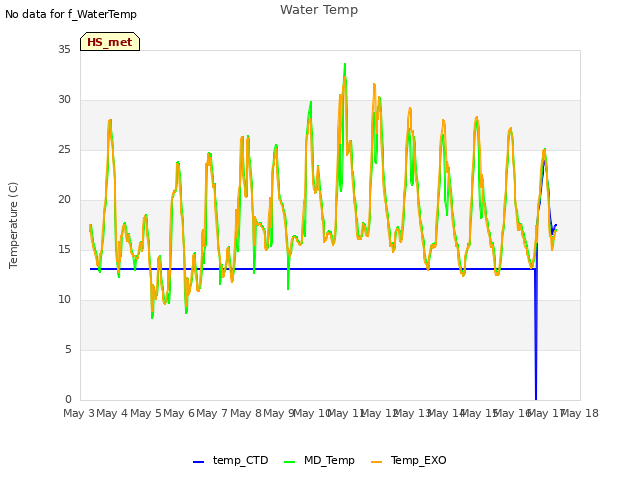Click the blue temp_CTD vertical drop to zero
Viewport: 640px width, 480px height.
[536, 335]
